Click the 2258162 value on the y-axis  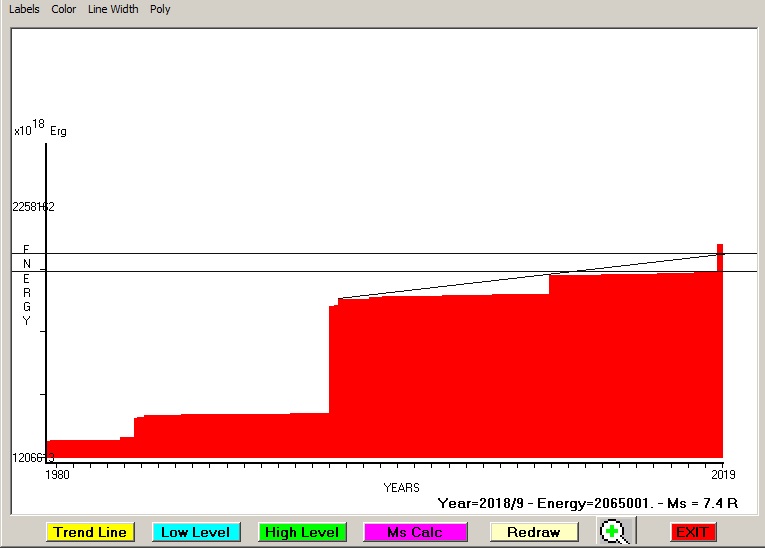pyautogui.click(x=33, y=207)
